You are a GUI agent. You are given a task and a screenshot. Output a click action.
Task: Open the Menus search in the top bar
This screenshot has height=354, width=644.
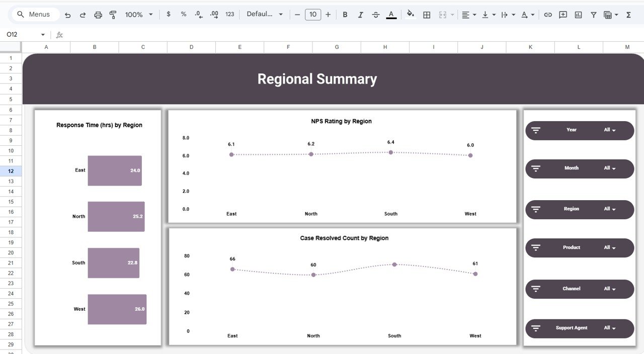click(34, 14)
